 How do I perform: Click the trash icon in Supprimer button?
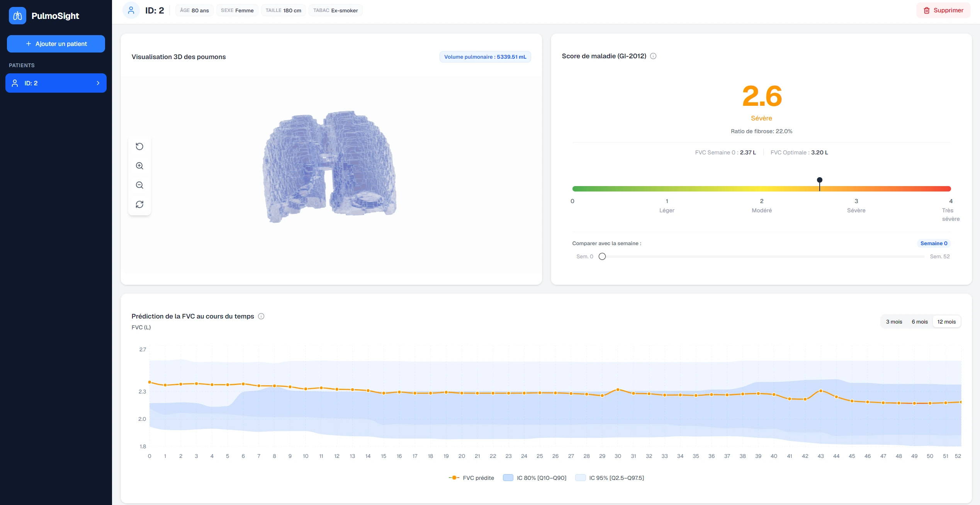point(926,10)
